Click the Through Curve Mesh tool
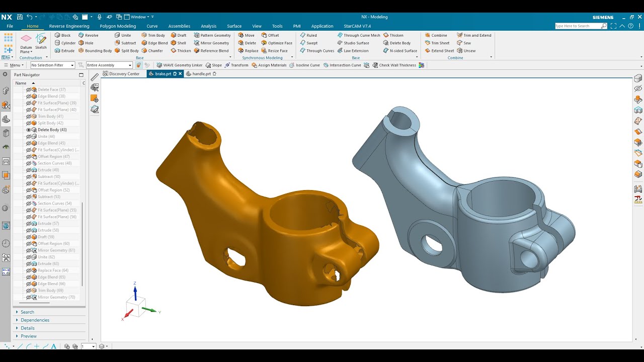 click(x=358, y=36)
